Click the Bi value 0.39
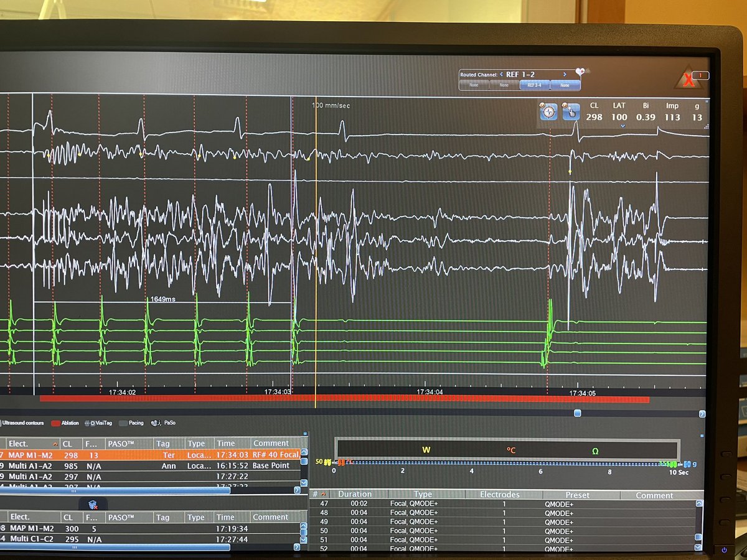747x560 pixels. [x=646, y=117]
